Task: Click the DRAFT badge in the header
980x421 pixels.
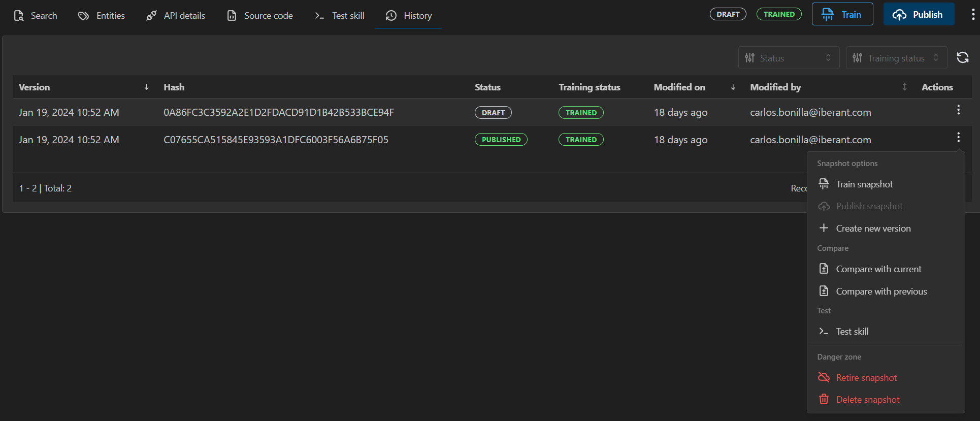Action: (728, 14)
